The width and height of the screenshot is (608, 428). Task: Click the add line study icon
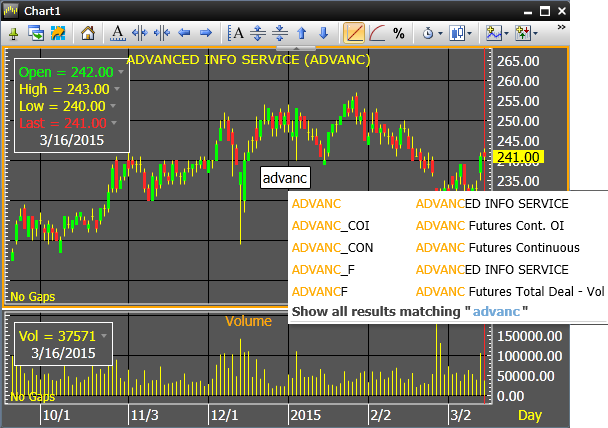(494, 33)
